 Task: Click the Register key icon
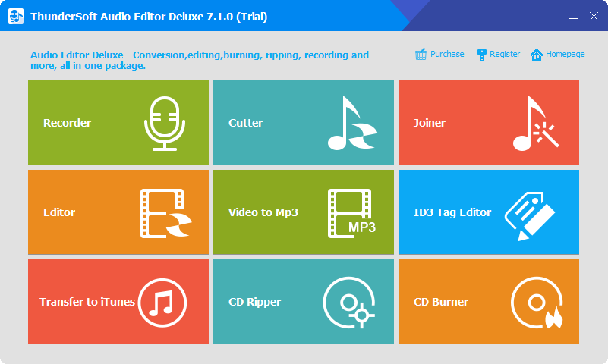click(481, 55)
